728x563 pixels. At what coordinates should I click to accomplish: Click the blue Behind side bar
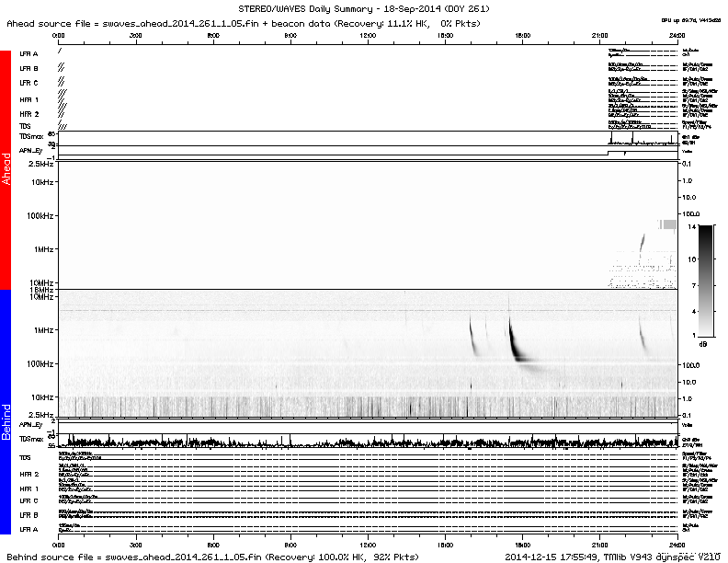pos(6,411)
